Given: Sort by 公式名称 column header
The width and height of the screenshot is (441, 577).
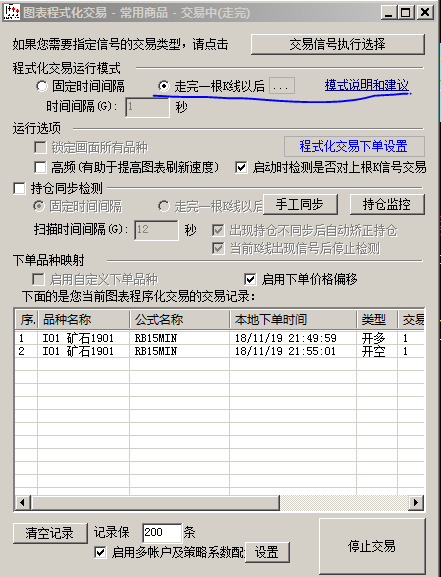Looking at the screenshot, I should tap(180, 320).
